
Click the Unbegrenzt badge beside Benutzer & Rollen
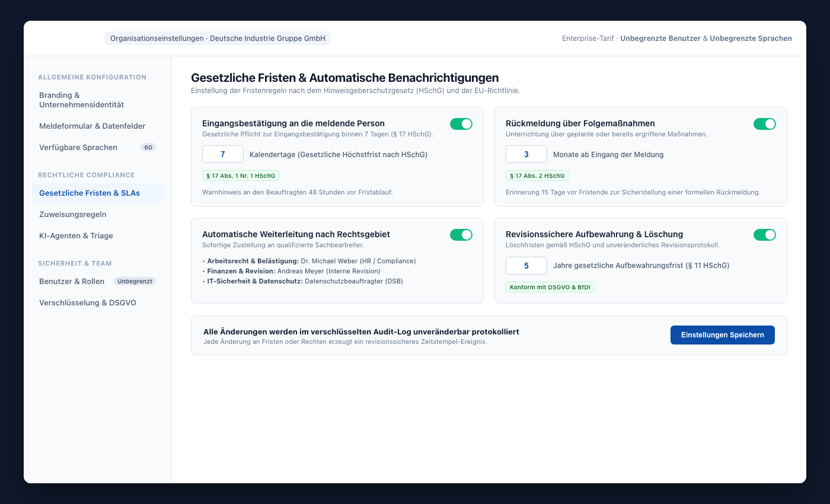tap(135, 282)
